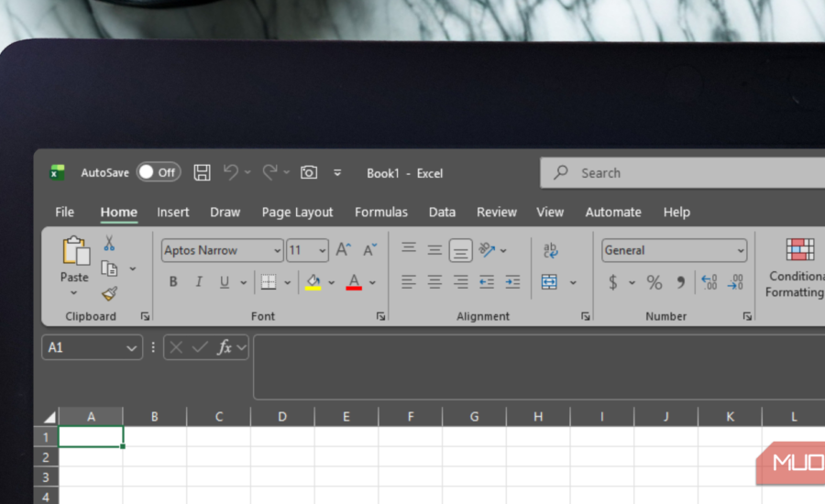Click the Name Box showing A1
The image size is (825, 504).
coord(92,347)
